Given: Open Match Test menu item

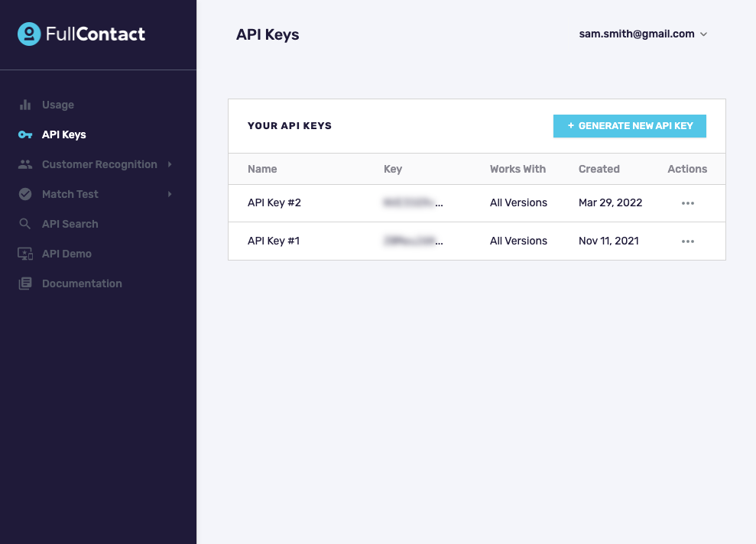Looking at the screenshot, I should [70, 194].
